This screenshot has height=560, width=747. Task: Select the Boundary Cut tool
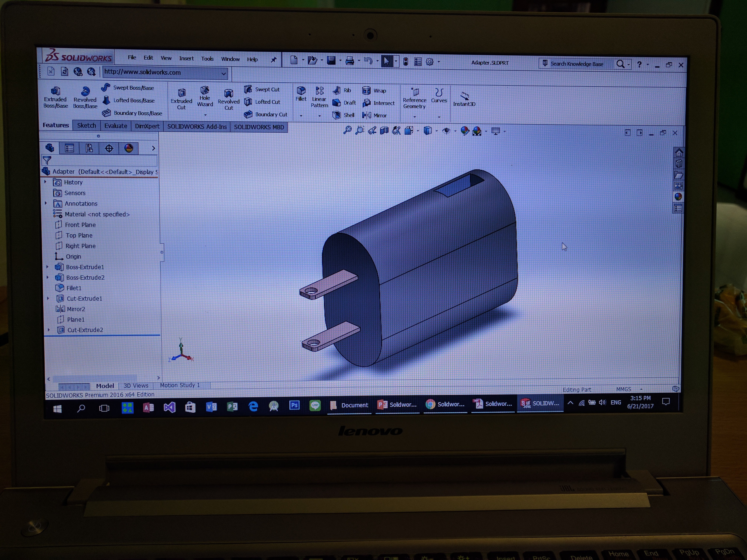tap(266, 114)
